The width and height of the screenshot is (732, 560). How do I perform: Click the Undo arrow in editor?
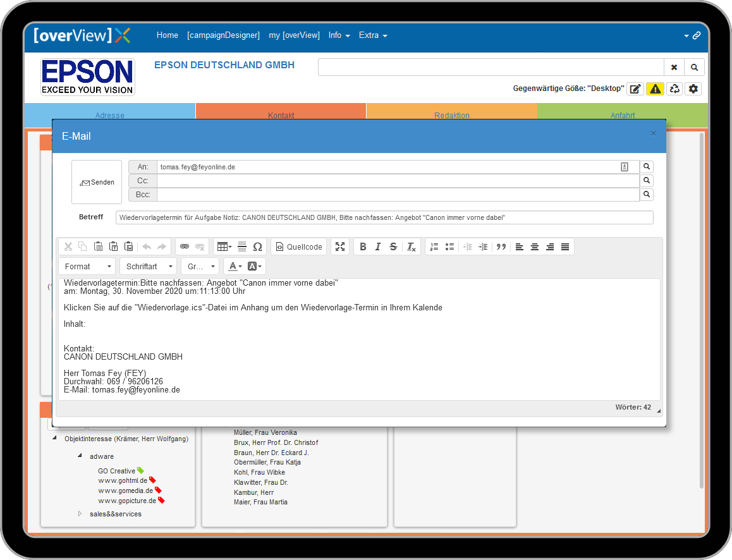click(147, 247)
